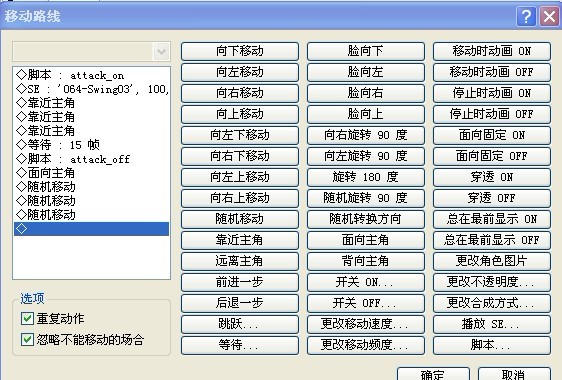562x380 pixels.
Task: Toggle the 忽略不能移动的场合 checkbox
Action: tap(27, 339)
